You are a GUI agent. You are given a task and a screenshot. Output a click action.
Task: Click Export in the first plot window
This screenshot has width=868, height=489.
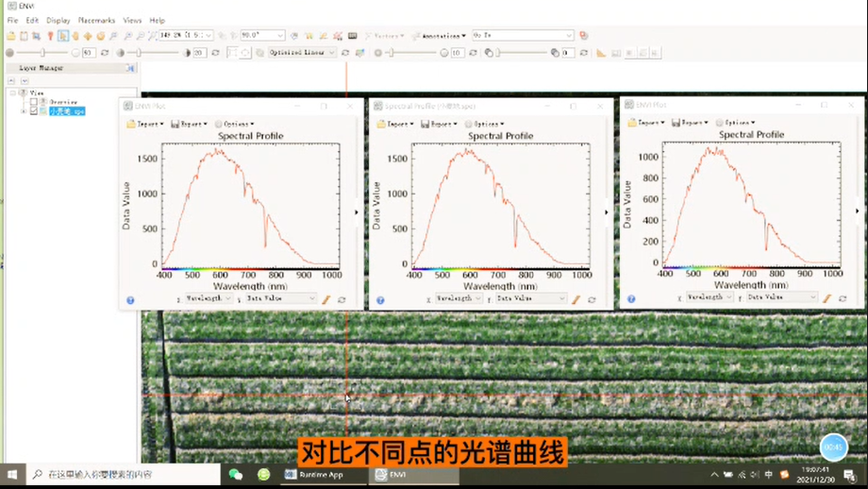pos(192,124)
